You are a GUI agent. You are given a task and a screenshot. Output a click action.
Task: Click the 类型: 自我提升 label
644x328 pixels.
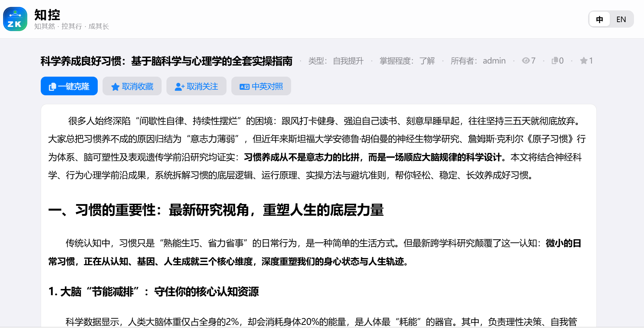click(336, 61)
